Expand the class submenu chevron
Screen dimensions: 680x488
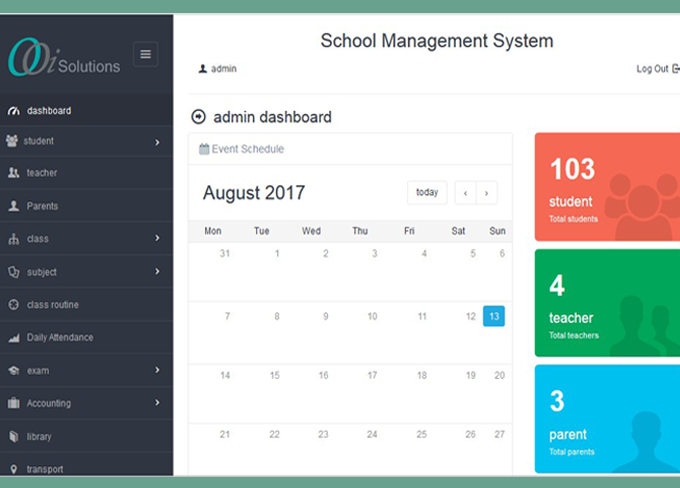pyautogui.click(x=157, y=239)
